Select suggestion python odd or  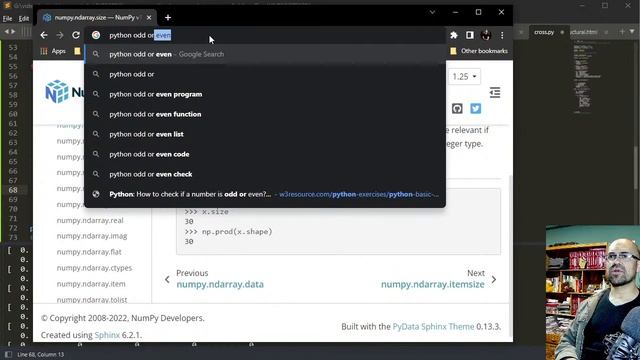tap(265, 74)
